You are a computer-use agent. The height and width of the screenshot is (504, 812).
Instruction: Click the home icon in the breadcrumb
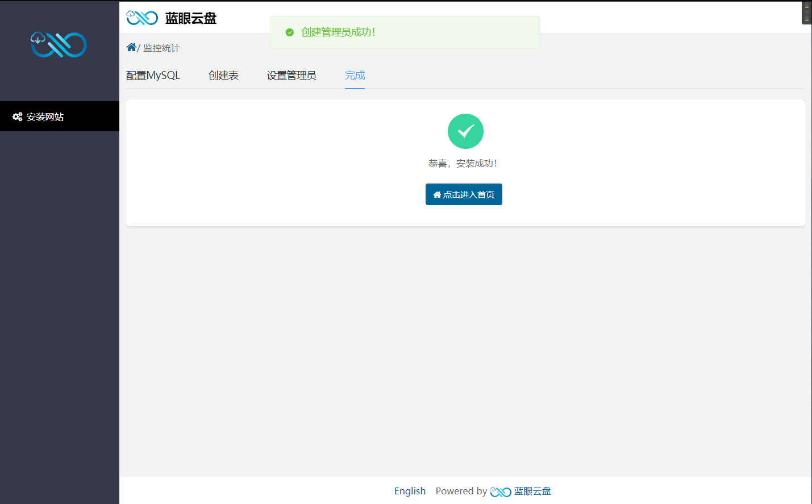point(131,47)
